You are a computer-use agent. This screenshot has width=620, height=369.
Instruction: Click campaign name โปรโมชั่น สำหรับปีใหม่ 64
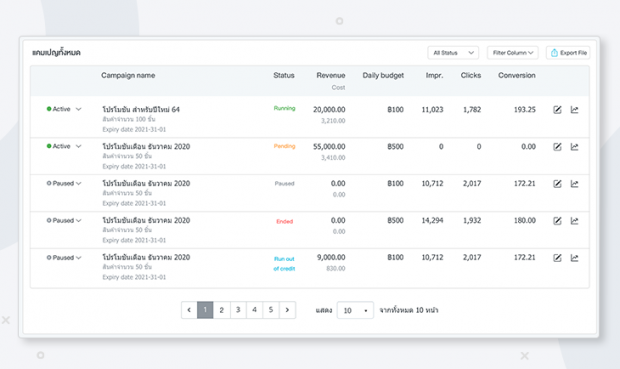[141, 109]
